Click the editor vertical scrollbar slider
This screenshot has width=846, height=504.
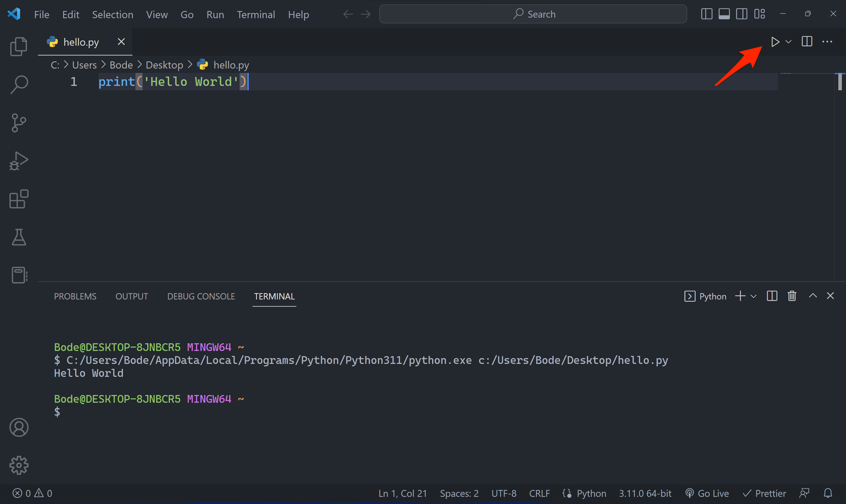pyautogui.click(x=840, y=82)
